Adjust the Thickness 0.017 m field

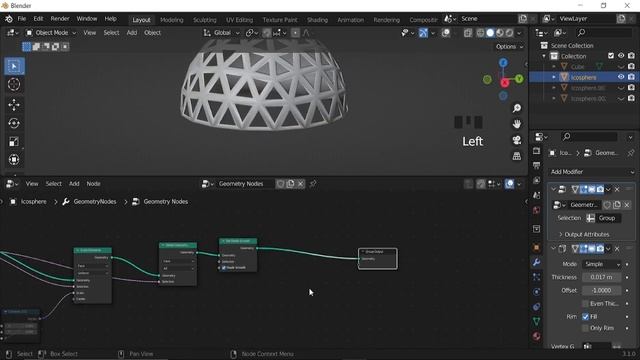click(x=602, y=277)
